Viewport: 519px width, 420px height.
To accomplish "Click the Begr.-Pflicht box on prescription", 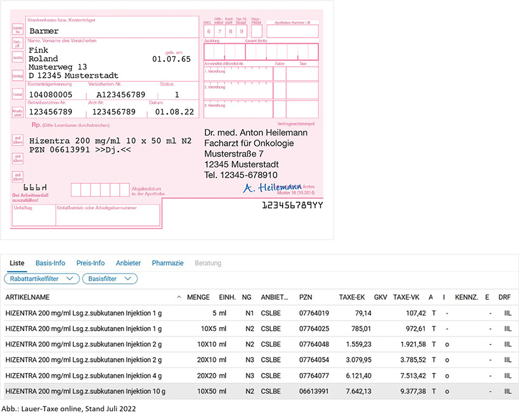I will coord(257,31).
